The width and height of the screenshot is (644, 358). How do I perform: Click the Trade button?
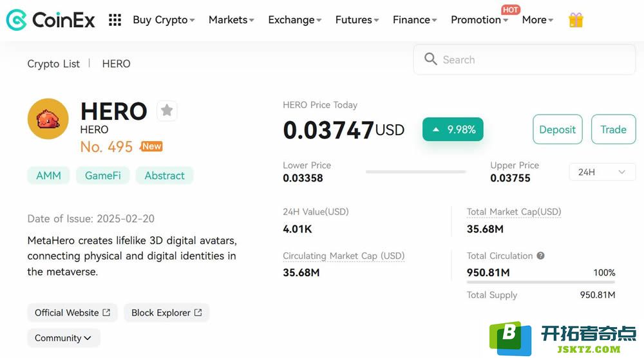tap(613, 129)
